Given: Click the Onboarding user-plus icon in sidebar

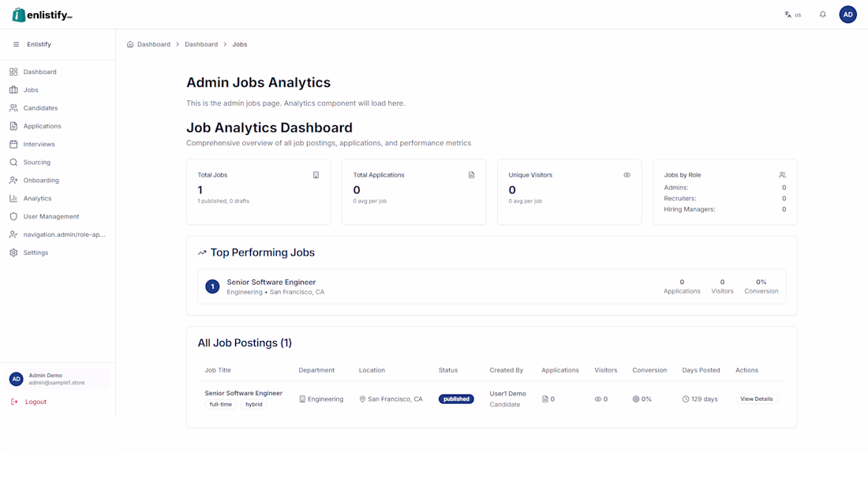Looking at the screenshot, I should 13,181.
